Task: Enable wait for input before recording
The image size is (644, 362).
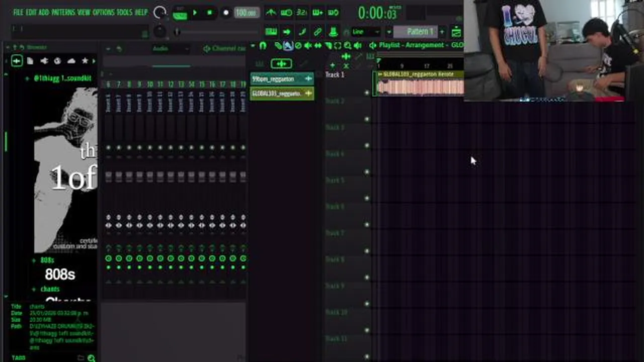Action: click(287, 13)
